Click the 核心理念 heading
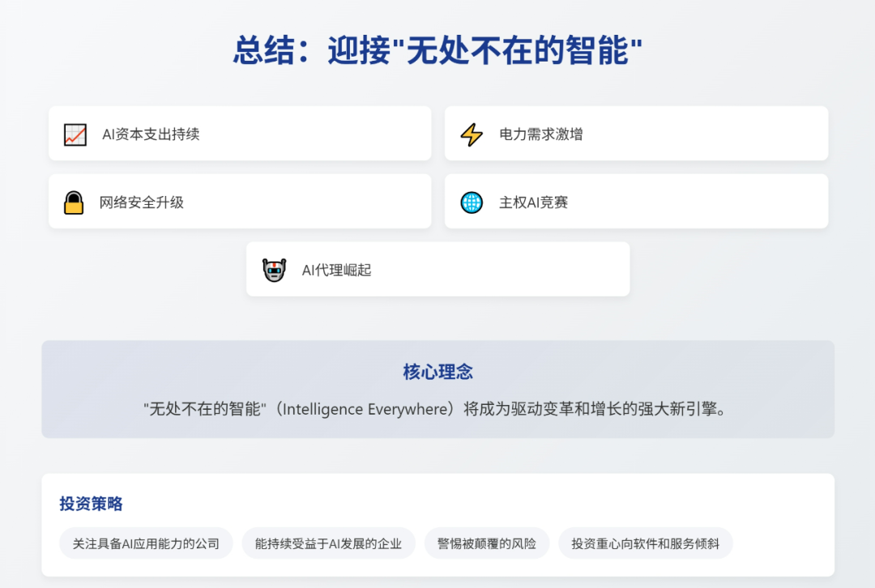The height and width of the screenshot is (588, 875). (x=438, y=372)
